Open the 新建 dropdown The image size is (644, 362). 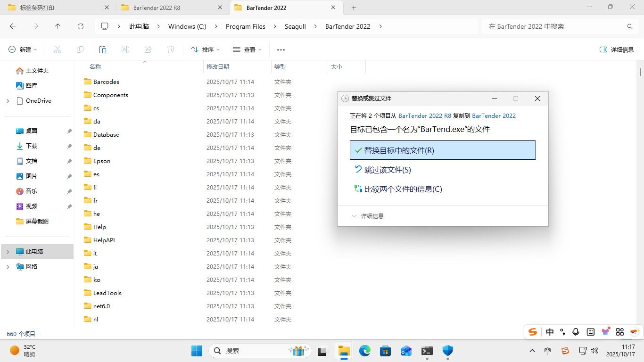pyautogui.click(x=23, y=49)
